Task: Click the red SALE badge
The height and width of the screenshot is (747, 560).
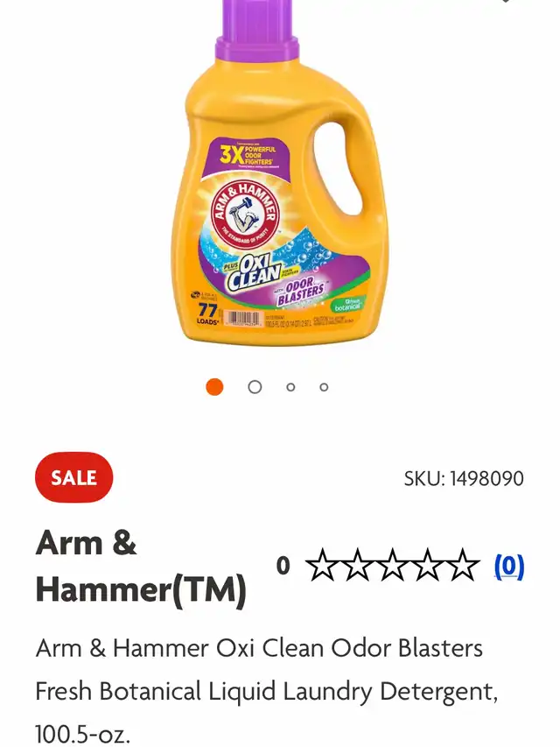Action: [x=73, y=477]
